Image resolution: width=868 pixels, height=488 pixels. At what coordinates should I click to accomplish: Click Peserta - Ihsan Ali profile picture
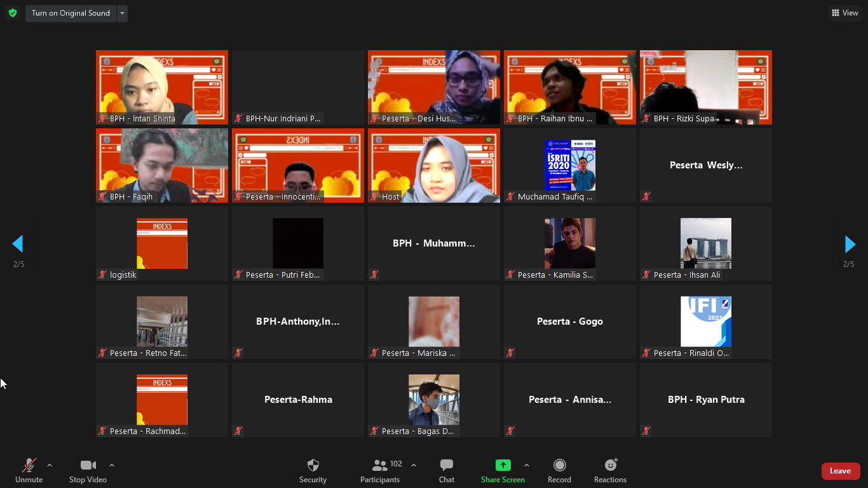706,243
